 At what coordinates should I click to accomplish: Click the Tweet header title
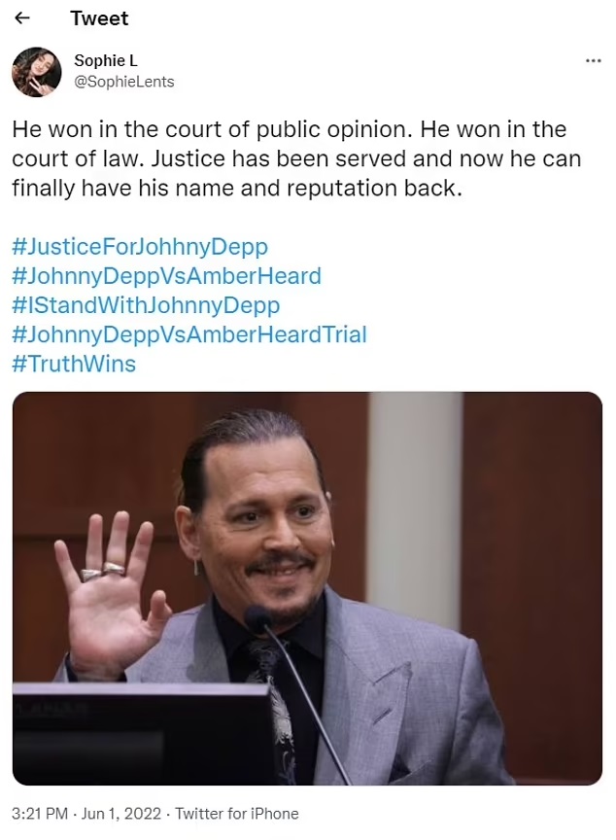pos(99,18)
